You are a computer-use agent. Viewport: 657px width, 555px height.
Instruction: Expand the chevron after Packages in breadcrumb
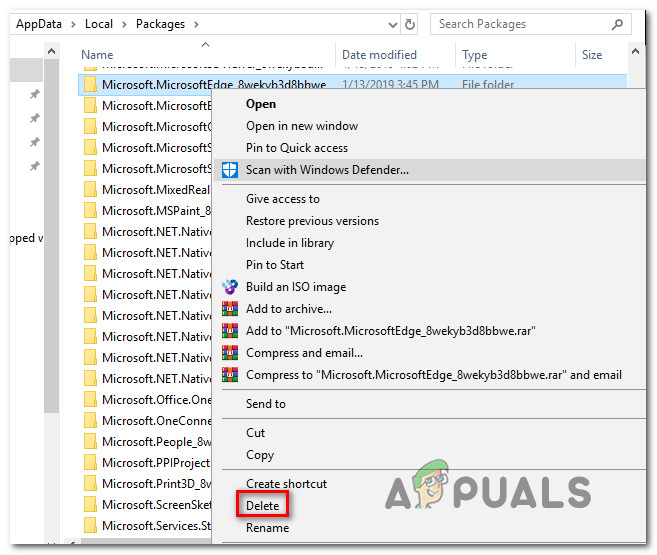(x=196, y=24)
